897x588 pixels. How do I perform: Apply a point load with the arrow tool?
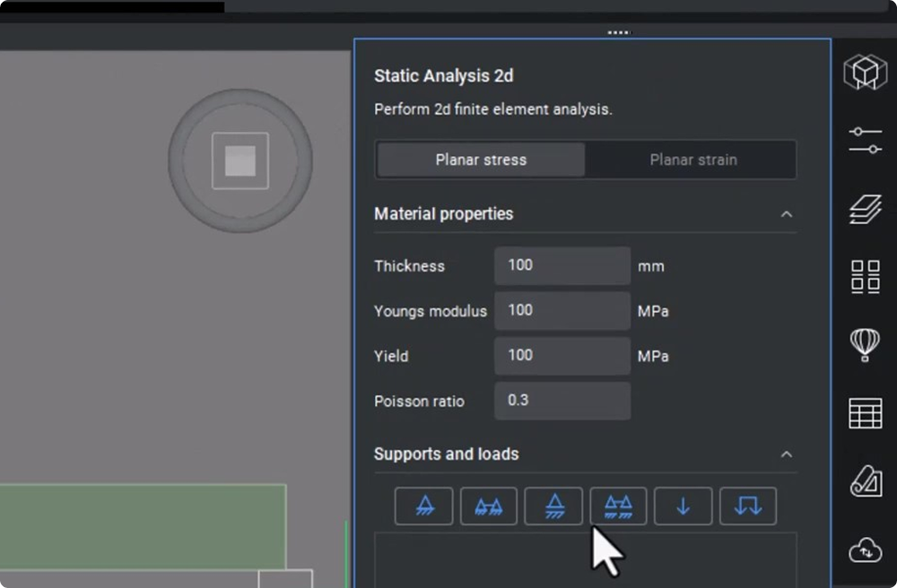tap(683, 506)
